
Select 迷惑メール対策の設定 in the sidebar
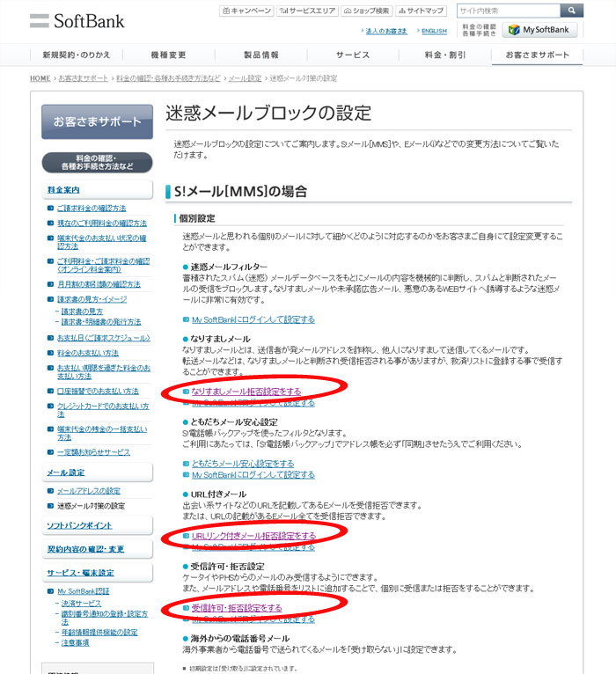(92, 506)
